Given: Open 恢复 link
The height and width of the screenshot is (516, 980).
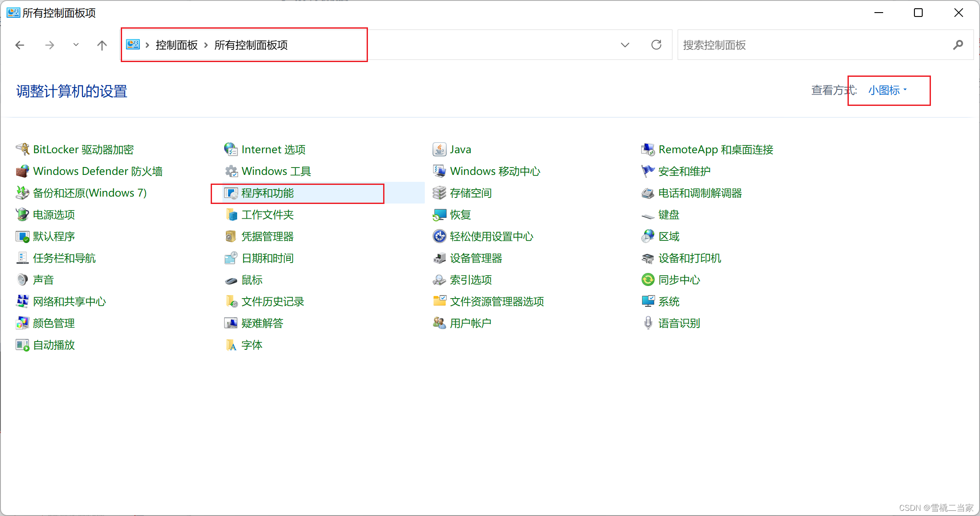Looking at the screenshot, I should (x=460, y=214).
